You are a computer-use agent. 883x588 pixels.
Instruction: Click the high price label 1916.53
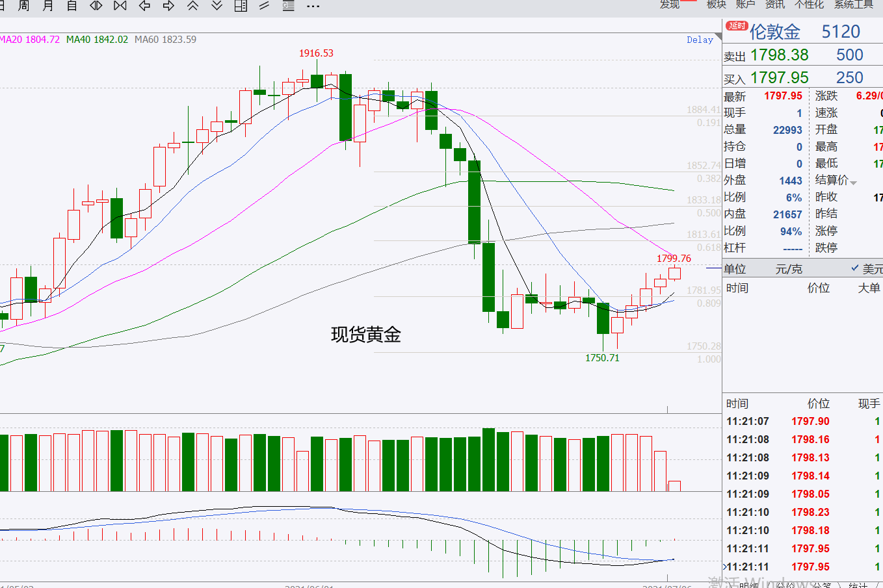[x=316, y=53]
